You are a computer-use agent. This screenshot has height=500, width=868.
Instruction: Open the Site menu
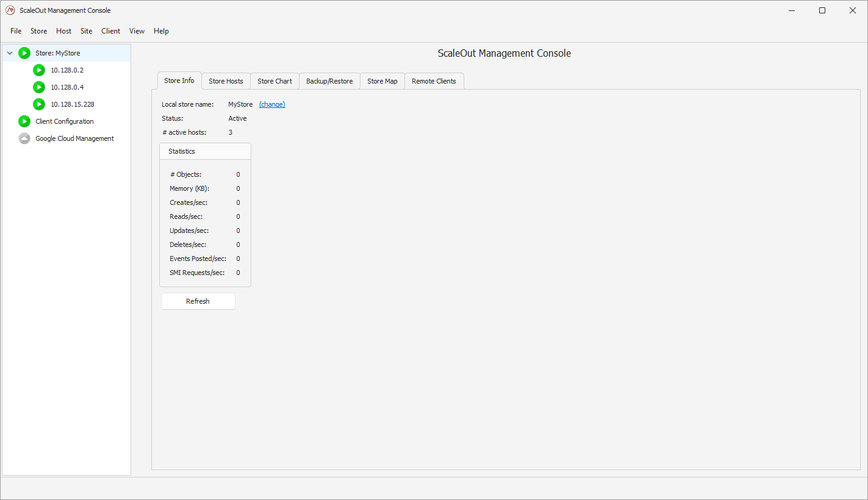(87, 31)
